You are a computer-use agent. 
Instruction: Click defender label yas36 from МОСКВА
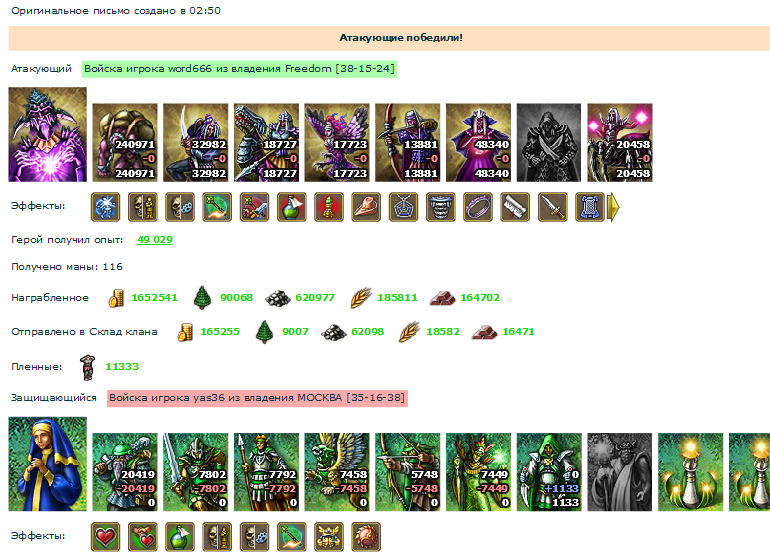pos(257,398)
